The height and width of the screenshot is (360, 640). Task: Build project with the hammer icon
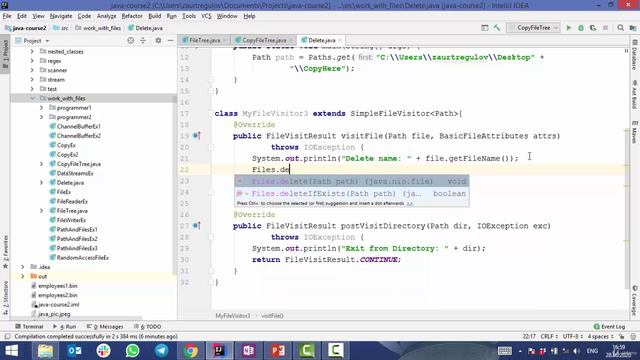pos(497,28)
